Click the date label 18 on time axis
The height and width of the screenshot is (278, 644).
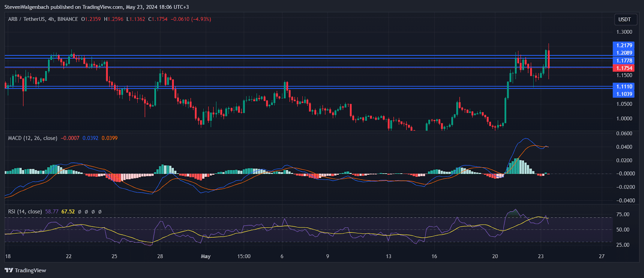(8, 256)
